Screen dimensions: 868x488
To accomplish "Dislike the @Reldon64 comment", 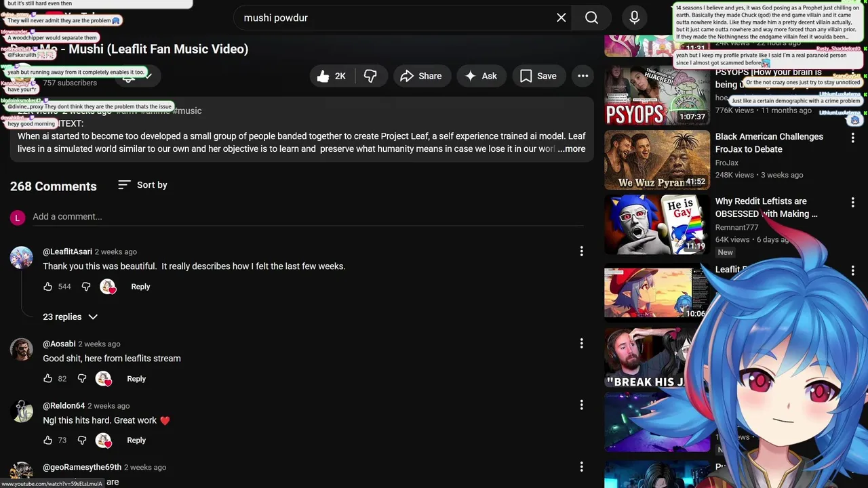I will click(82, 441).
